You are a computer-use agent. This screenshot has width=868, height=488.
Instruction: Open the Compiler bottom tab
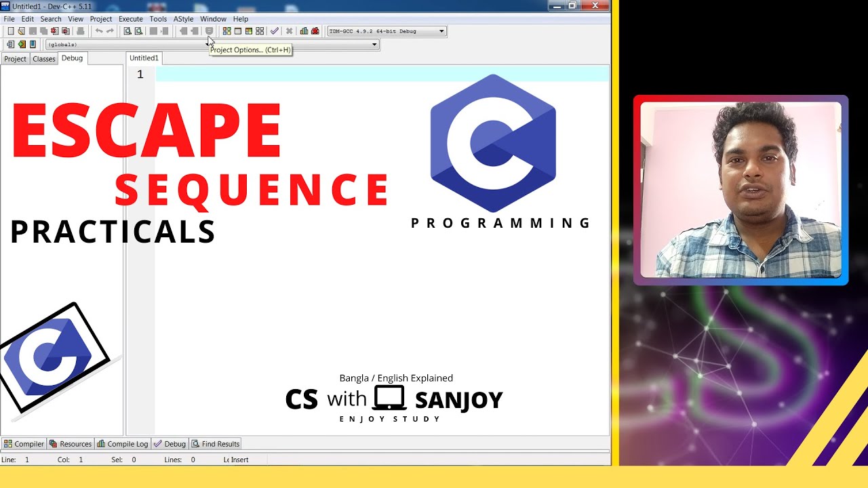[24, 444]
